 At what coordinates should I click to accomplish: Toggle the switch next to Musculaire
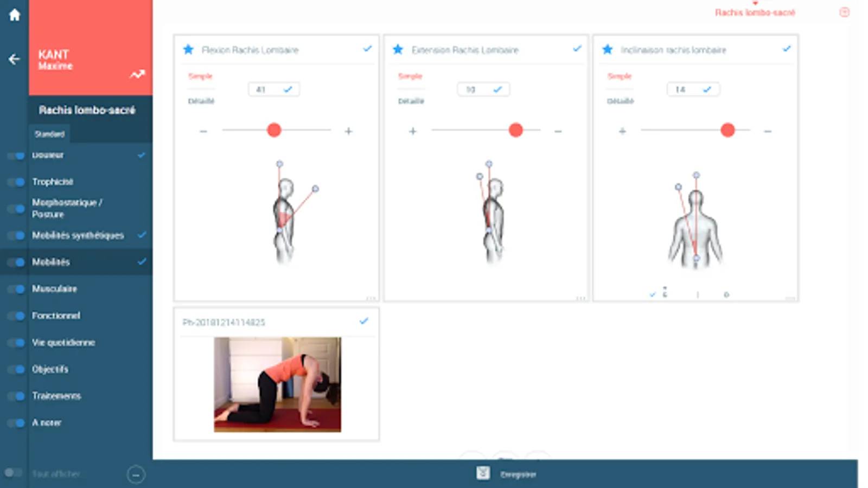pyautogui.click(x=14, y=289)
